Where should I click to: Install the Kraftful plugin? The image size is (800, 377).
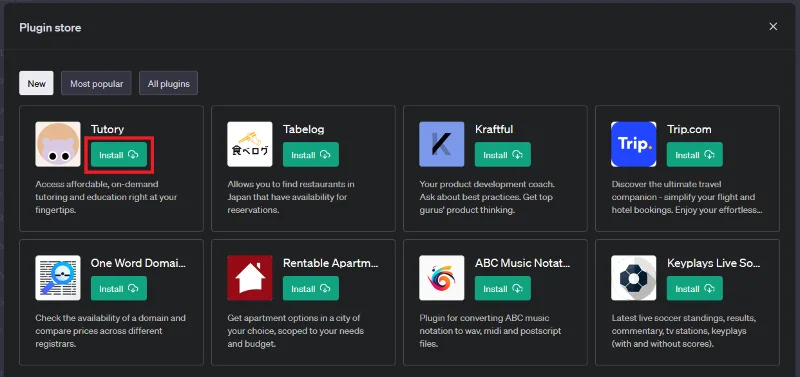(503, 155)
